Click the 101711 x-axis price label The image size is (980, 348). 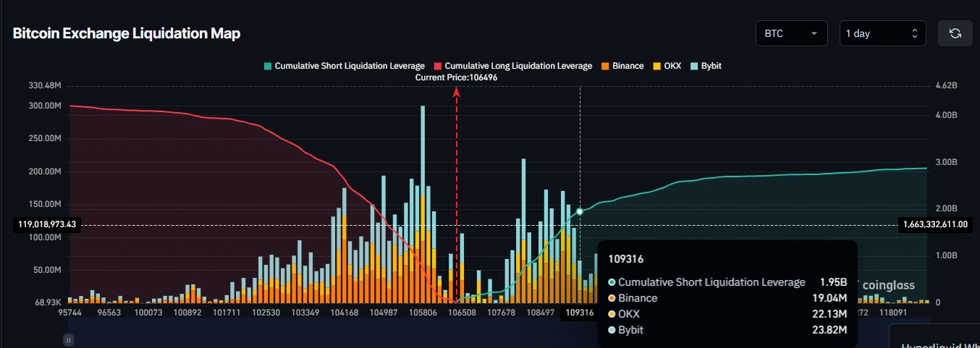click(x=227, y=313)
